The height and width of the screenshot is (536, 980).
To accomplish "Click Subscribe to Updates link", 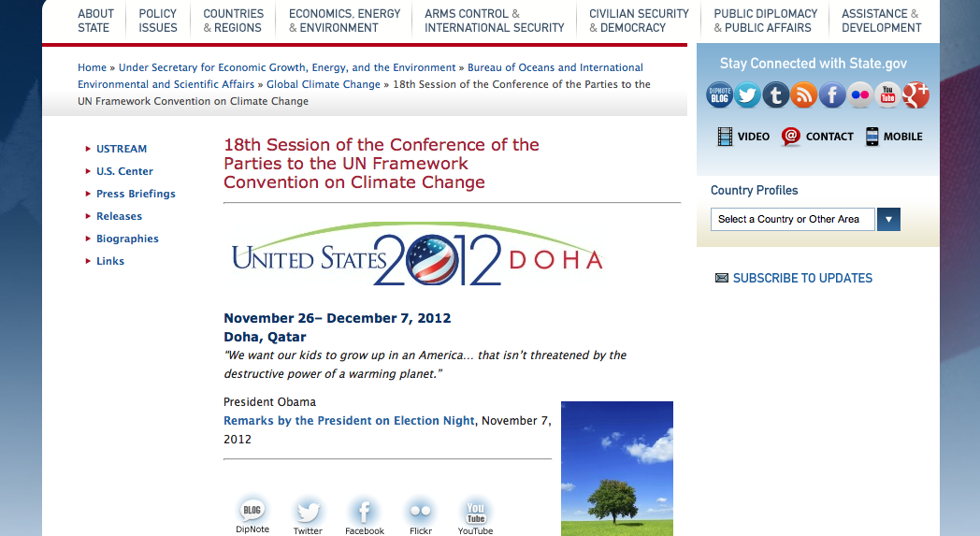I will point(801,278).
